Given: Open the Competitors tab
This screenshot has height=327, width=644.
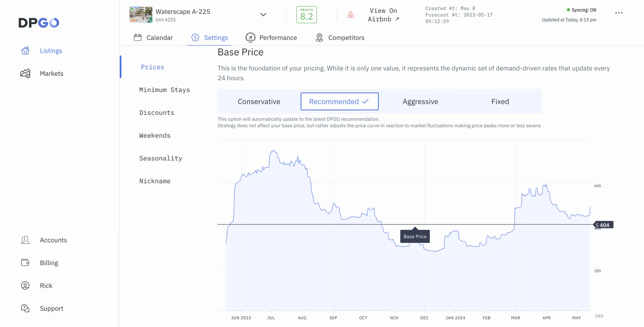Looking at the screenshot, I should 340,38.
